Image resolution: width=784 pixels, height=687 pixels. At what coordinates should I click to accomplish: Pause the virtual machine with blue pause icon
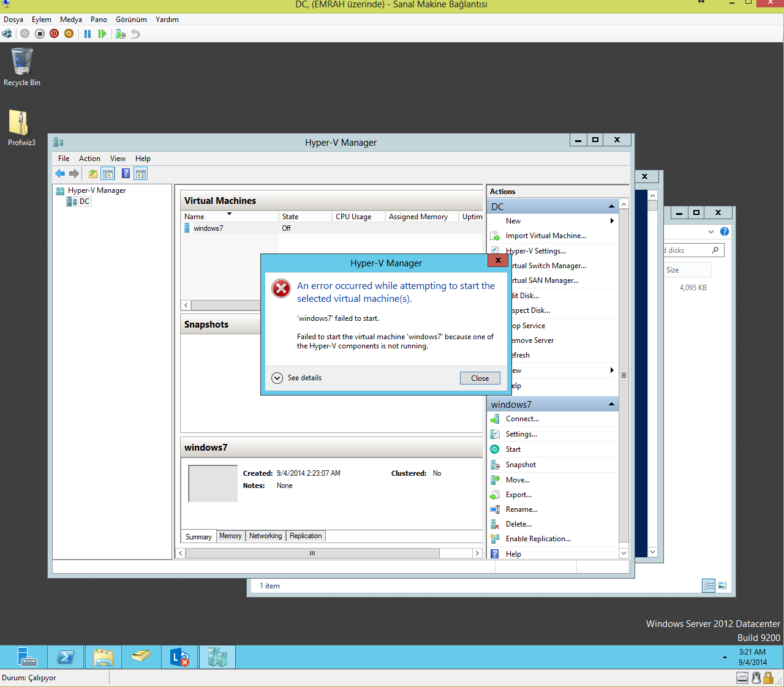click(88, 34)
